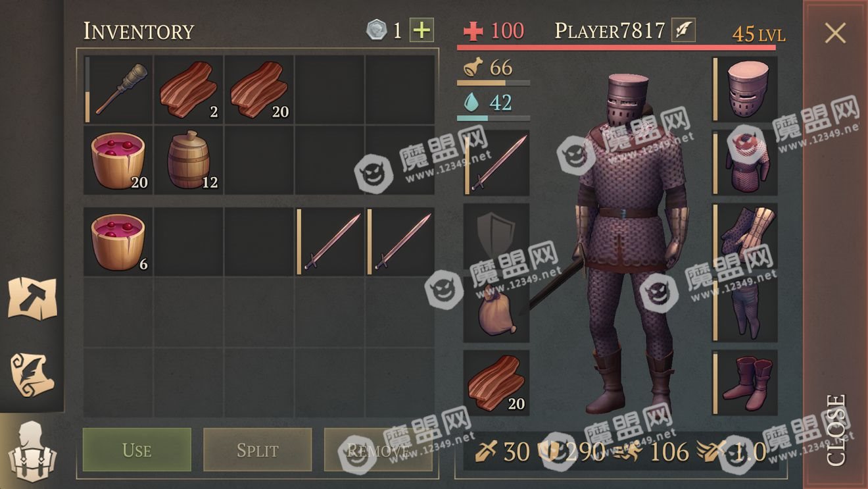This screenshot has width=868, height=489.
Task: Close the inventory with the X
Action: tap(835, 33)
